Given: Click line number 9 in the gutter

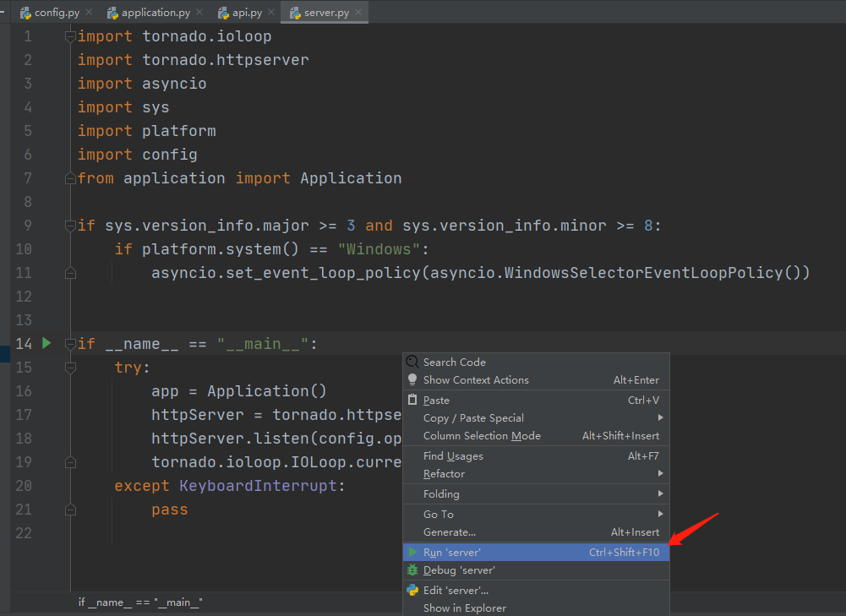Looking at the screenshot, I should (x=28, y=226).
